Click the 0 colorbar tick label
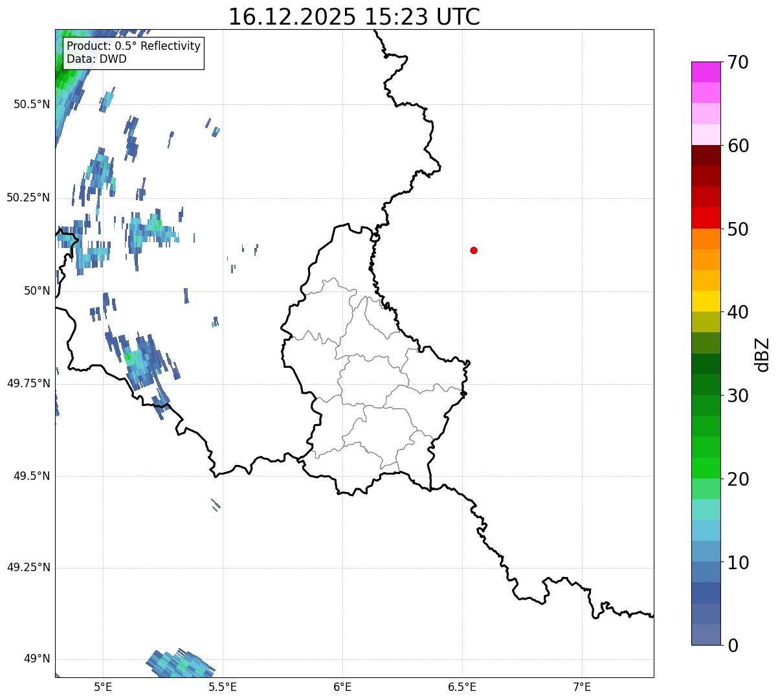This screenshot has width=778, height=700. (x=733, y=646)
